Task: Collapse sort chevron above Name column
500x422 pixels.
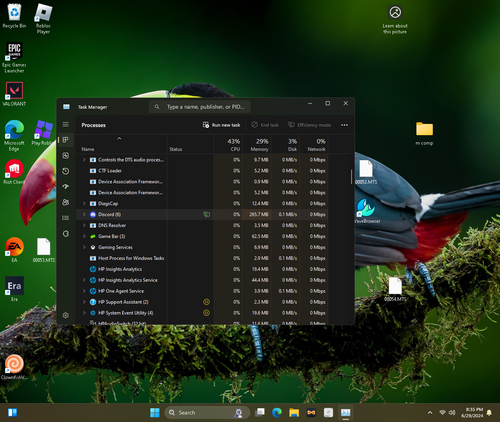Action: (x=119, y=138)
